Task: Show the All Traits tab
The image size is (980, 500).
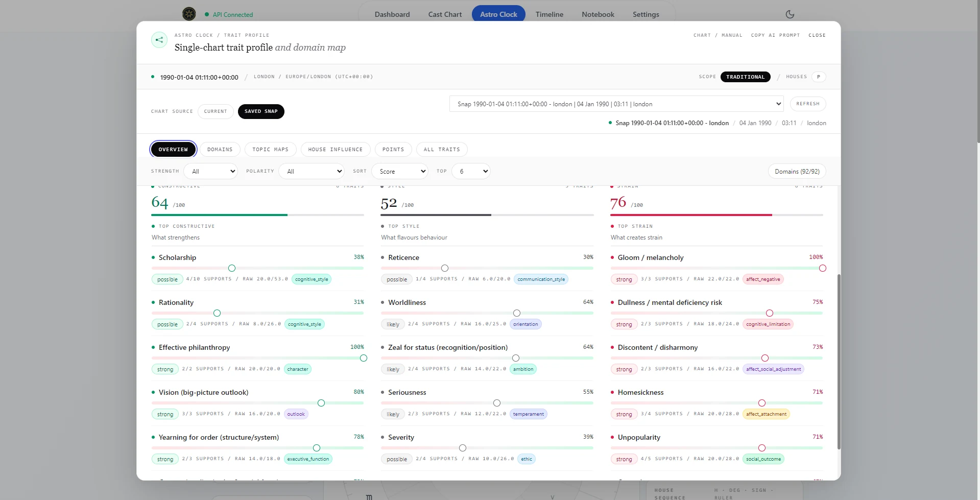Action: [x=442, y=149]
